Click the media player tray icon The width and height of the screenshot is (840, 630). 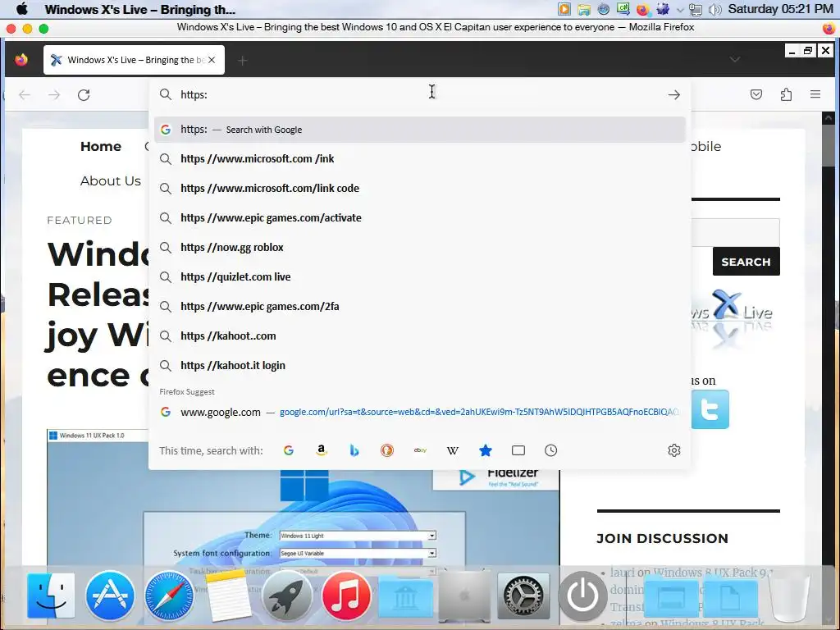[564, 9]
